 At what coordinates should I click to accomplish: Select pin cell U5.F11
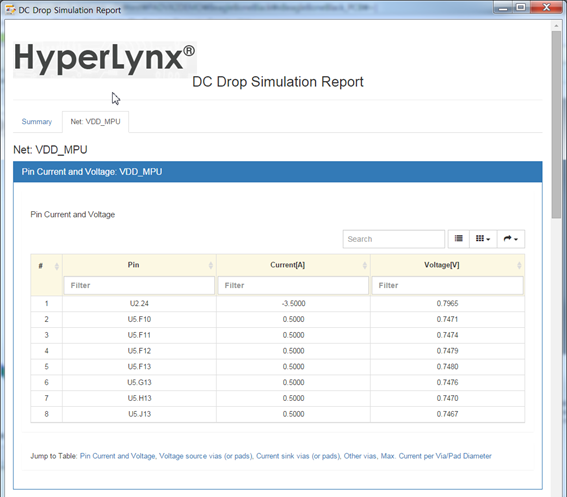pos(139,335)
